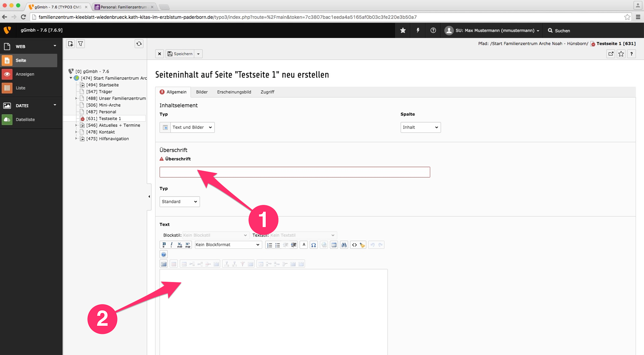
Task: Toggle italic formatting in editor
Action: (x=172, y=245)
